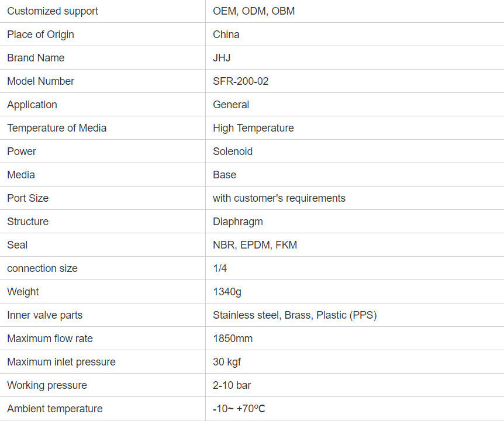504x421 pixels.
Task: Click the 'connection size' label
Action: (42, 268)
